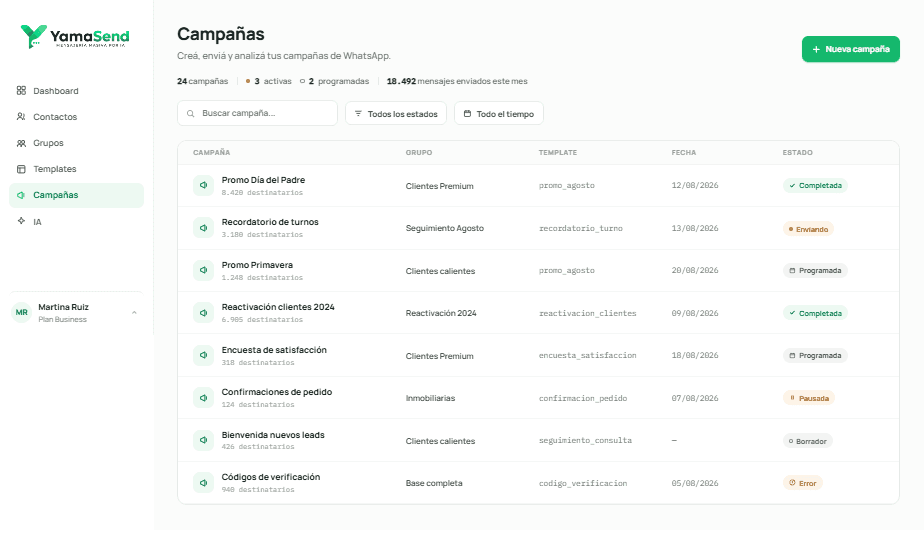Click the Bienvenida nuevos leads campaign name
The width and height of the screenshot is (924, 540).
click(x=273, y=434)
